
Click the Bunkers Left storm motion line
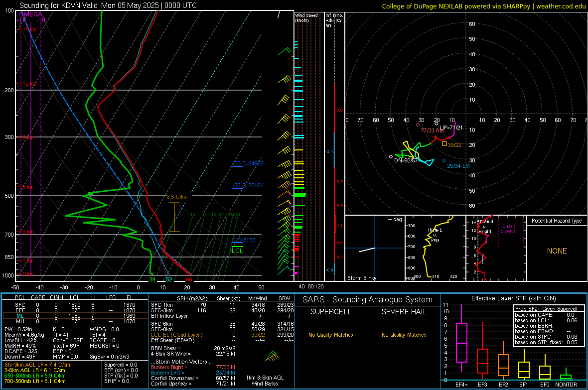[193, 373]
